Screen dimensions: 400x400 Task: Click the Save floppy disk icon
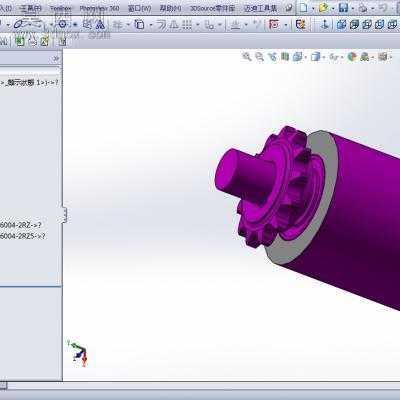pyautogui.click(x=343, y=8)
